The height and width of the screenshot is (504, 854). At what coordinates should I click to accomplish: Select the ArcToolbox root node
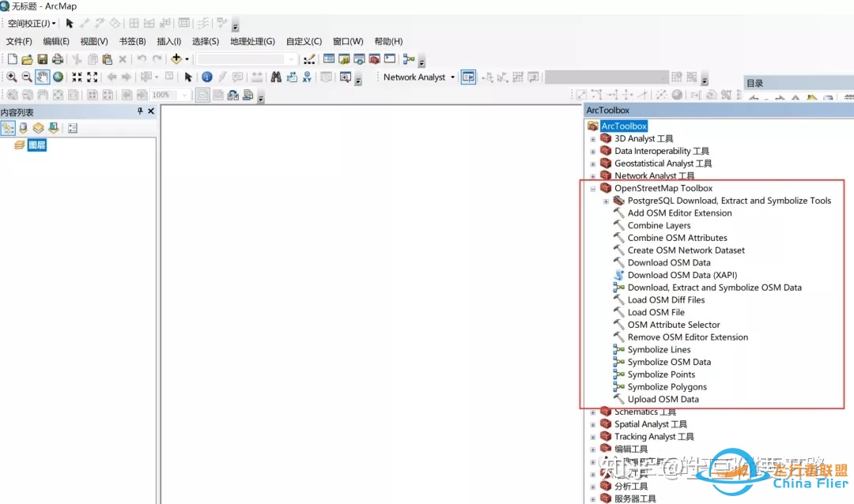624,126
